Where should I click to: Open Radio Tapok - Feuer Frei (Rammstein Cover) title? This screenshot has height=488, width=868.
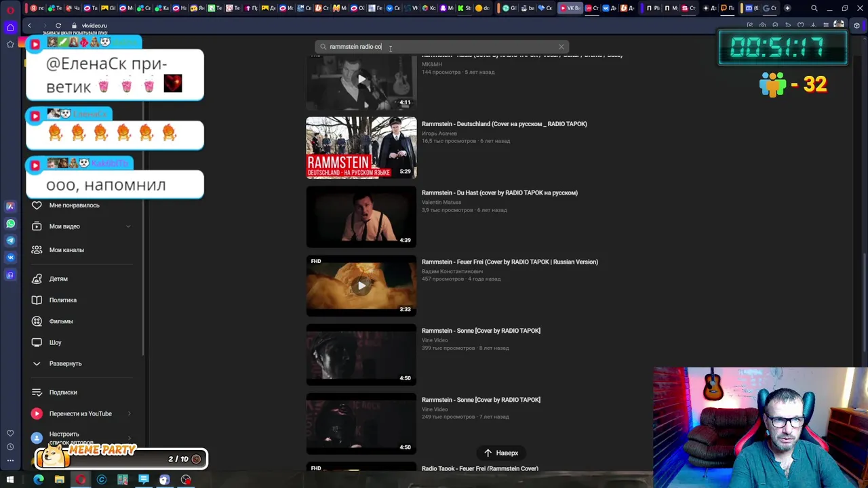pos(480,468)
